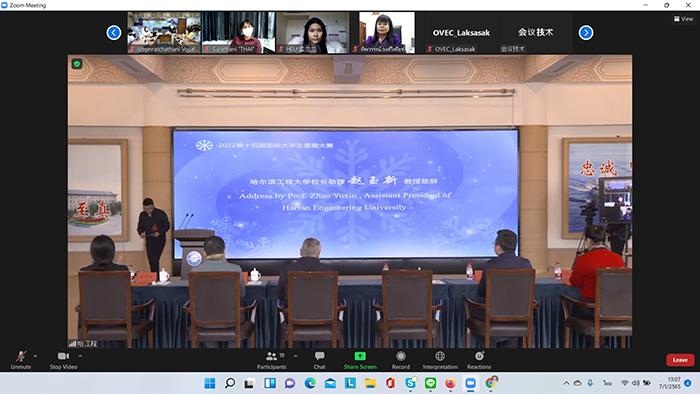Start recording with the Record icon
Viewport: 700px width, 394px height.
(401, 356)
